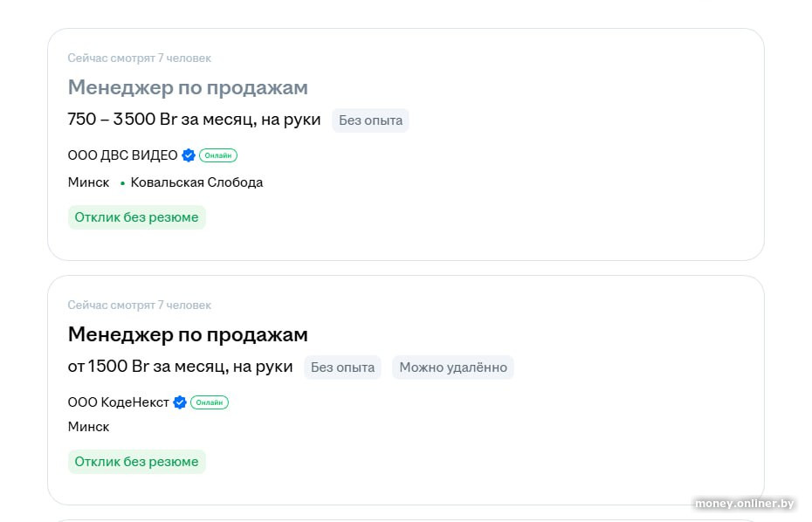Click the Можно удалённо tag
This screenshot has height=522, width=812.
453,367
